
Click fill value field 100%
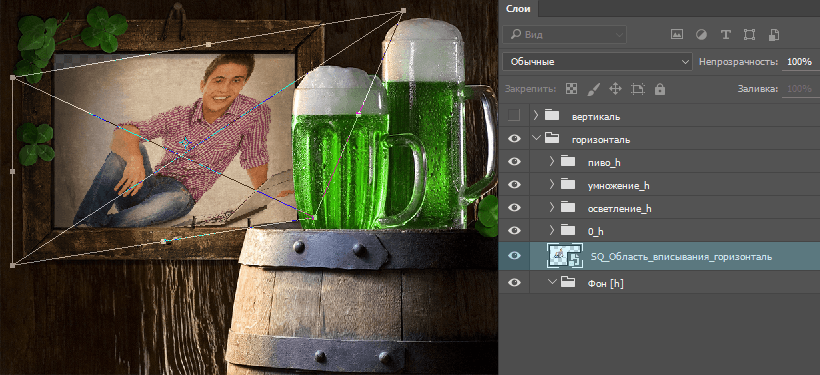[799, 89]
